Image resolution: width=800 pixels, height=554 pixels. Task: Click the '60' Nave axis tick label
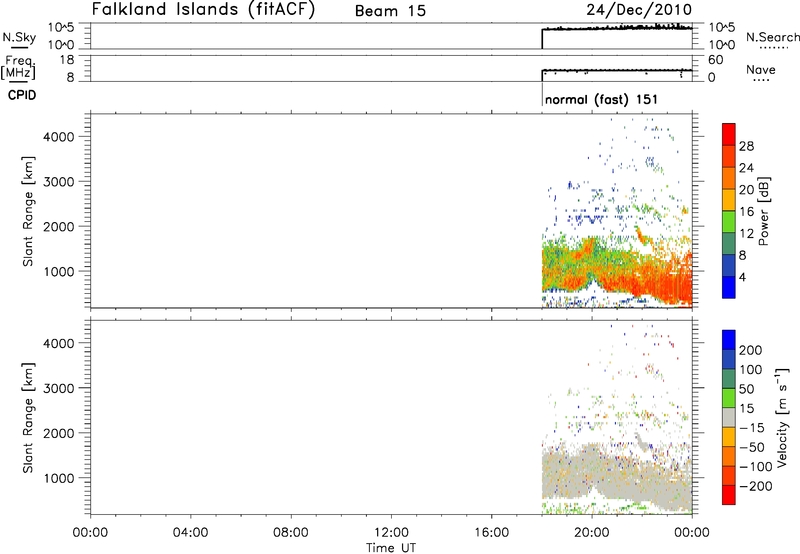tap(715, 60)
